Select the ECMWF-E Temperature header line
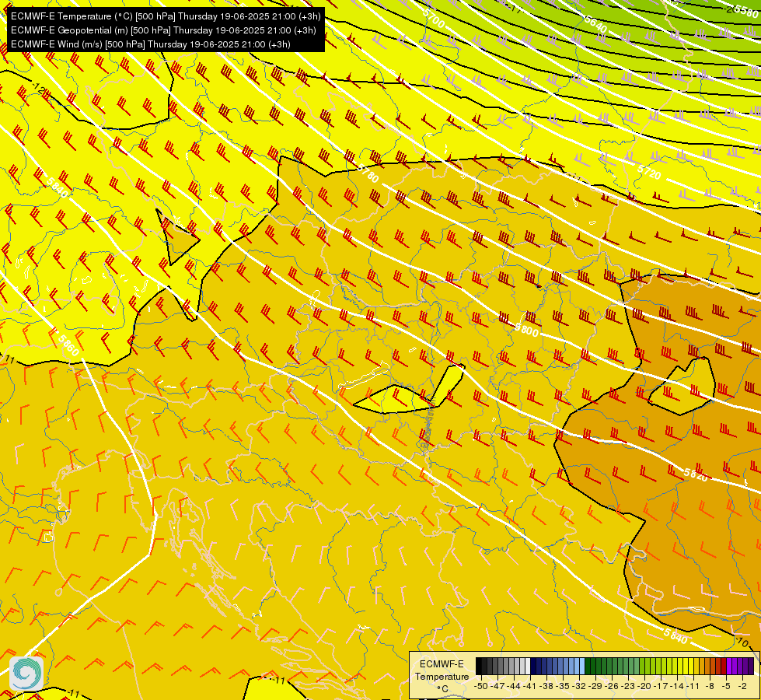 click(x=166, y=16)
